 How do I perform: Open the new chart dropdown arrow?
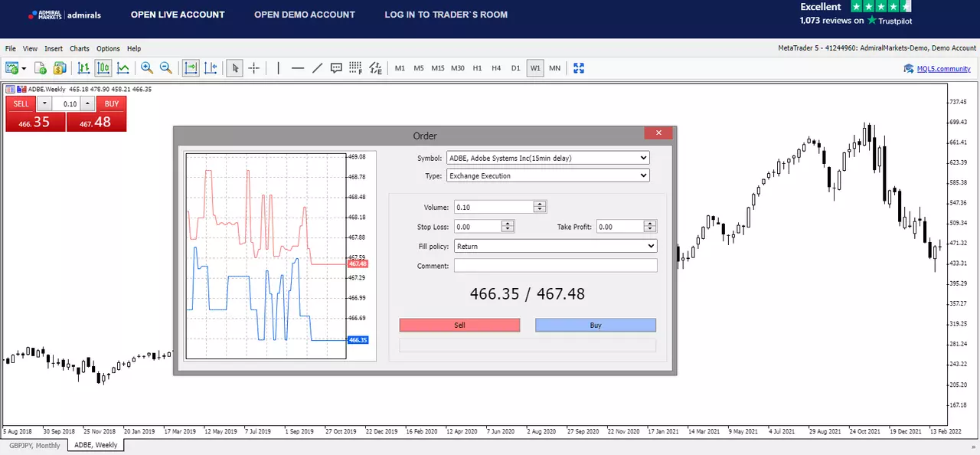(x=24, y=68)
